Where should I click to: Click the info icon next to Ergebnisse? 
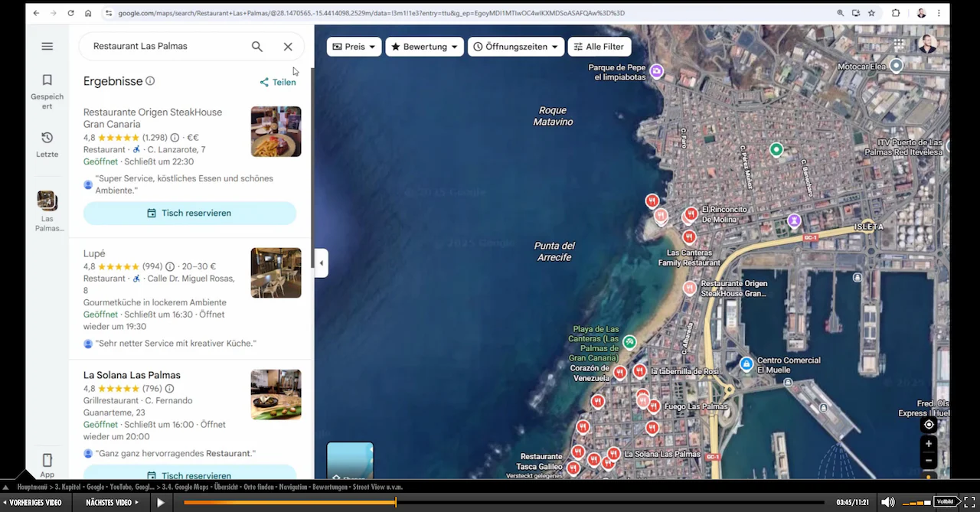point(150,81)
